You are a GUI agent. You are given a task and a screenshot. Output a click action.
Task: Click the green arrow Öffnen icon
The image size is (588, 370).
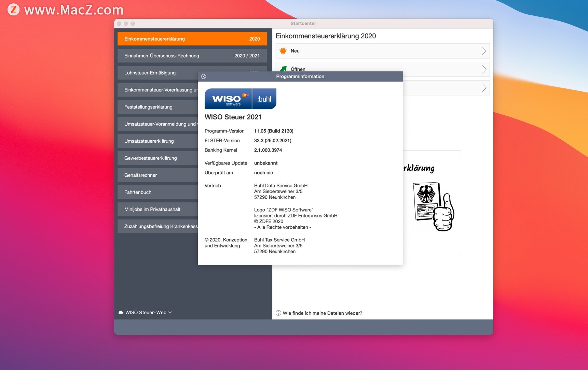(x=283, y=69)
